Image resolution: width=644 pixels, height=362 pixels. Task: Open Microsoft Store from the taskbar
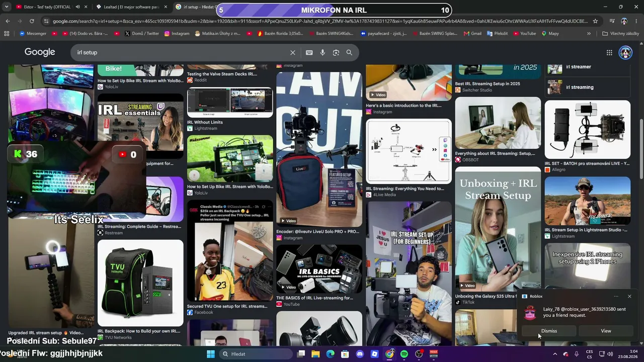tap(345, 354)
